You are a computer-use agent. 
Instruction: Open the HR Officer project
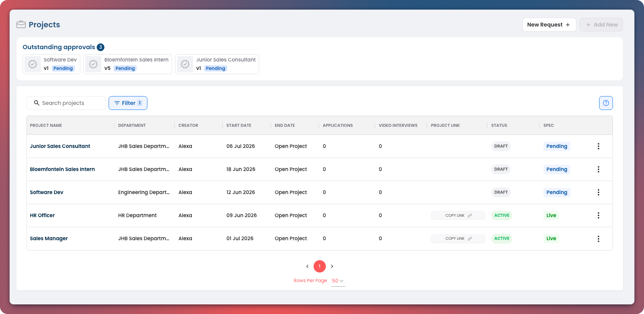[42, 215]
